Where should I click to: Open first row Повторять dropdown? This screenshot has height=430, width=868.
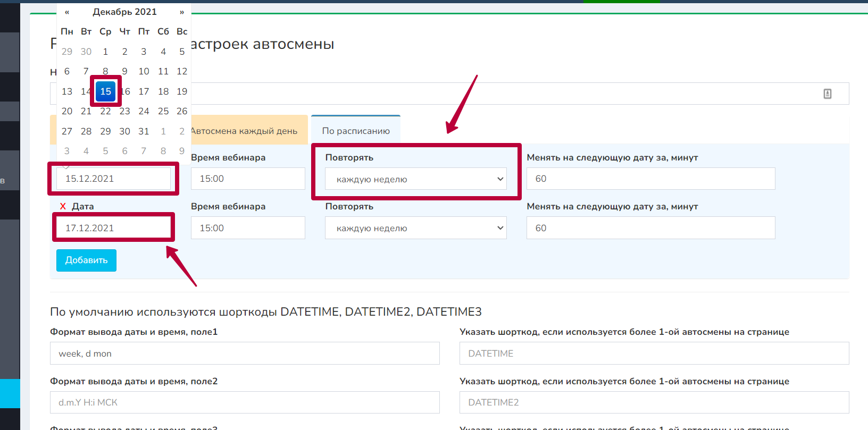[415, 179]
